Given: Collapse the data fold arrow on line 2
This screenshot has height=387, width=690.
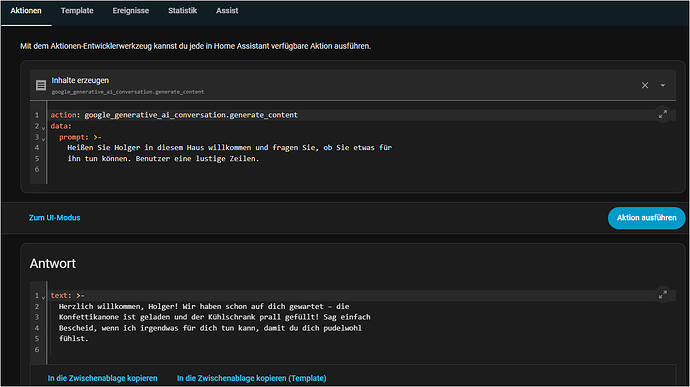Looking at the screenshot, I should [43, 128].
